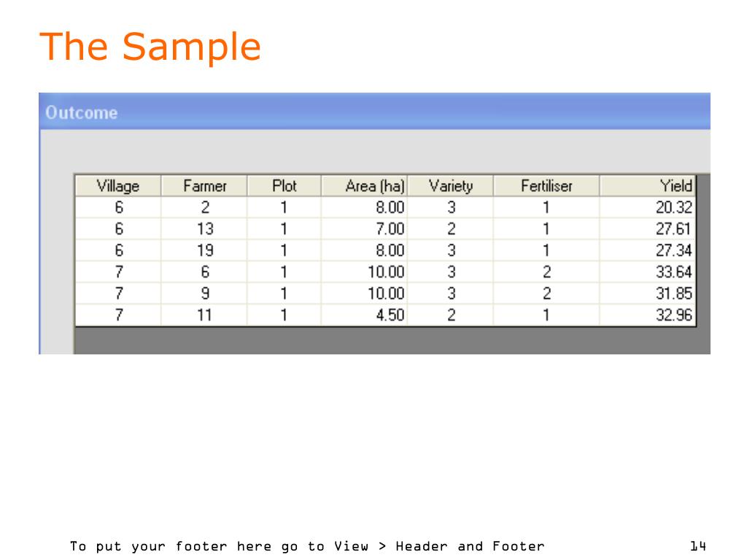
Task: Click the yield value 33.64
Action: [648, 272]
